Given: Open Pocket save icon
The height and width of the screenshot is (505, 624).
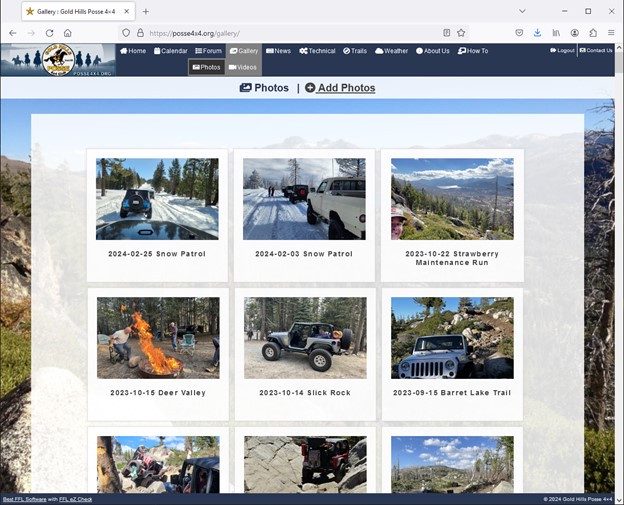Looking at the screenshot, I should [519, 33].
